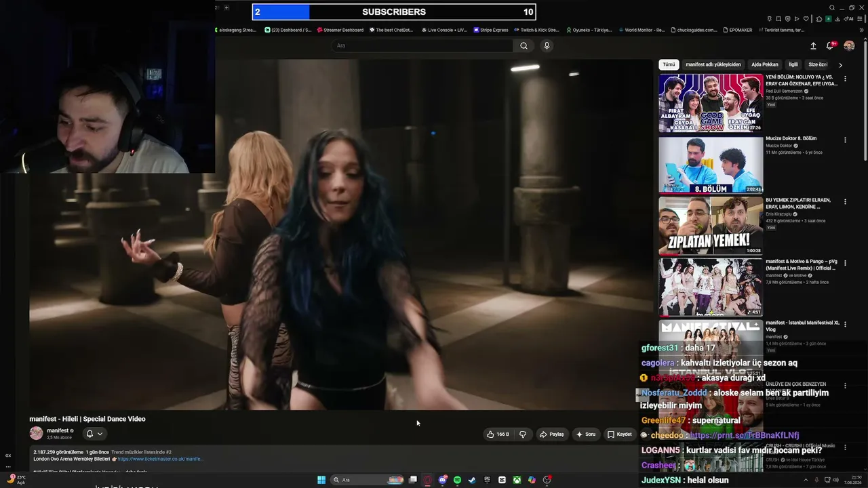Click the Windows taskbar search box

368,480
